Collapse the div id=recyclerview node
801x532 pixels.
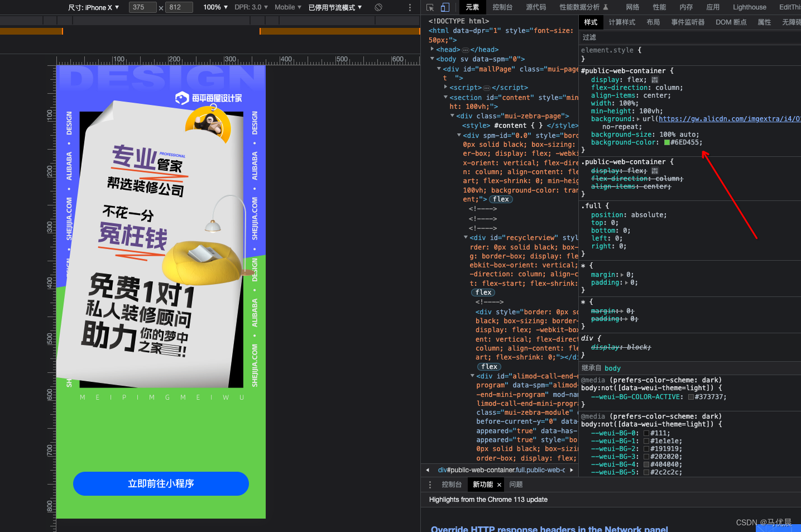466,237
